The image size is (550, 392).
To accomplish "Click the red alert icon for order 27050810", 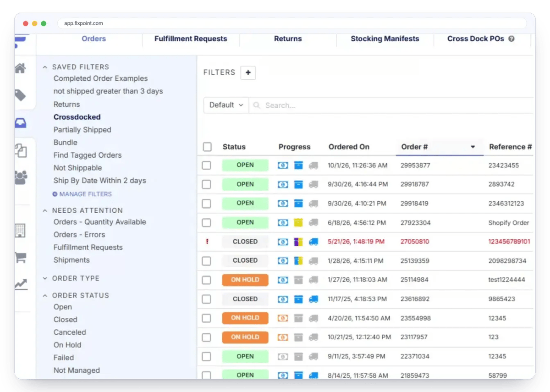I will click(x=207, y=242).
